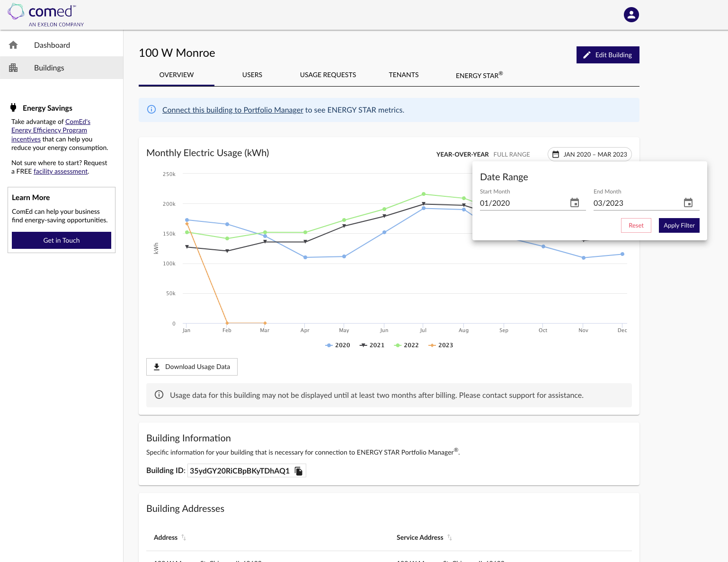The image size is (728, 562).
Task: Click Reset in Date Range popup
Action: click(636, 226)
